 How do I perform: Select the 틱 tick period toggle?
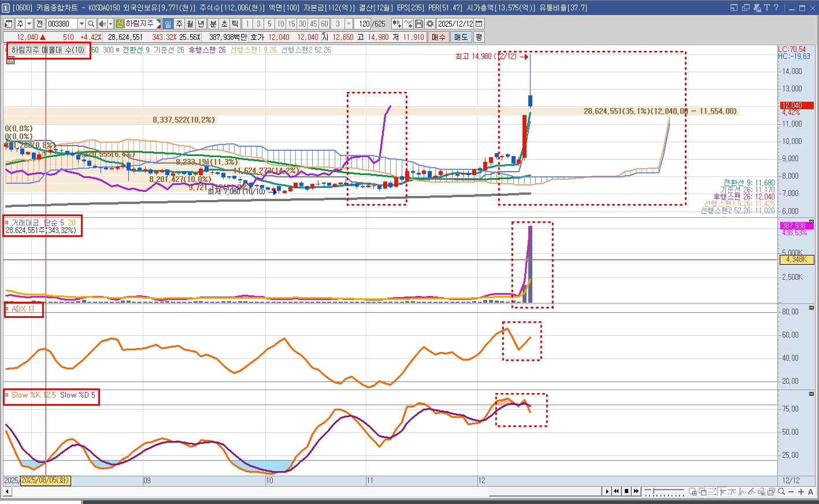234,24
